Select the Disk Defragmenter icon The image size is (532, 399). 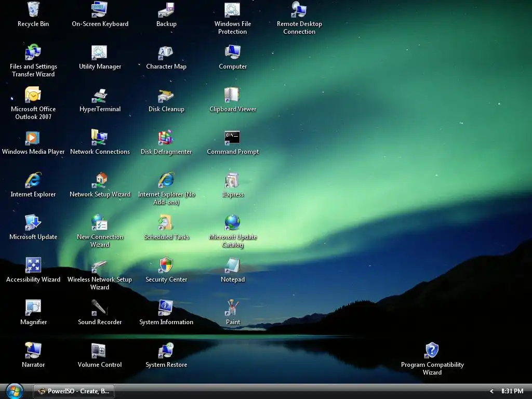[166, 137]
